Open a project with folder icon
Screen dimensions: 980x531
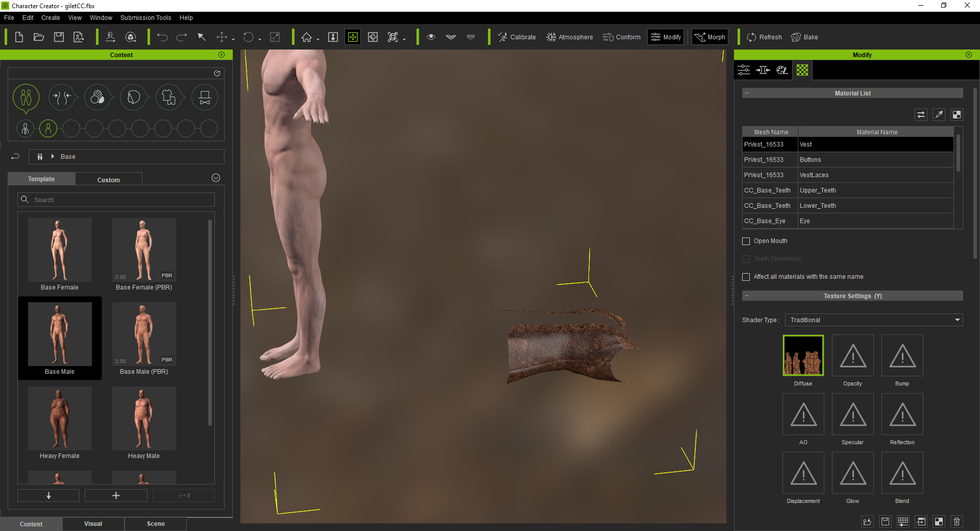pyautogui.click(x=39, y=37)
